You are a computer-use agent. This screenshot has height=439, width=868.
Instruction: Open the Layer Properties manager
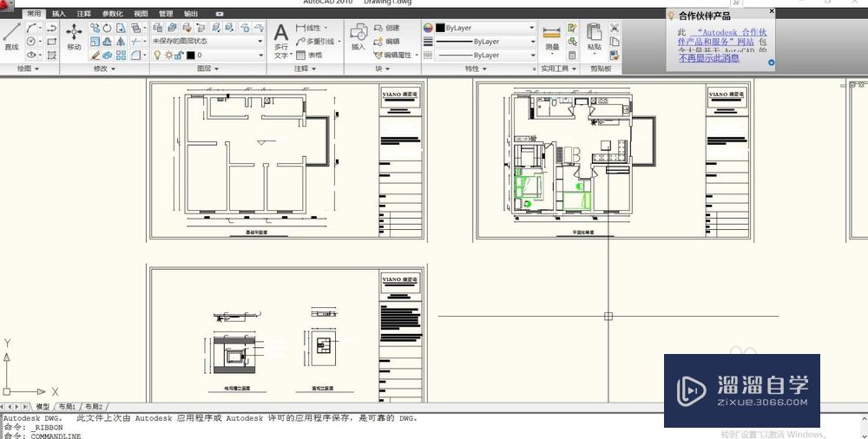coord(158,28)
